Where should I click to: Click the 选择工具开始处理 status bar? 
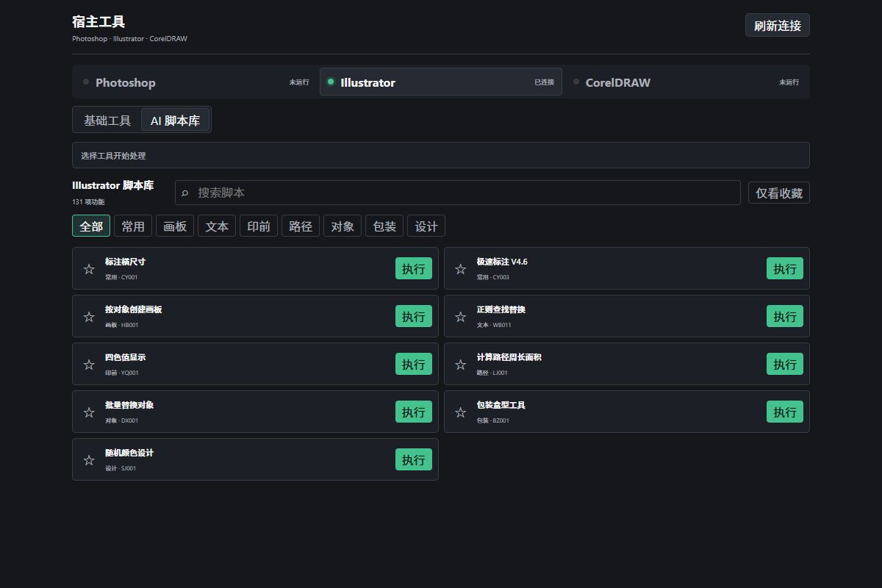point(441,155)
